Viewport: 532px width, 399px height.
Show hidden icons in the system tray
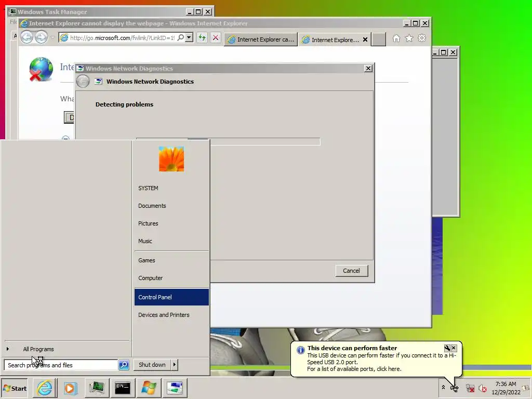click(x=443, y=388)
